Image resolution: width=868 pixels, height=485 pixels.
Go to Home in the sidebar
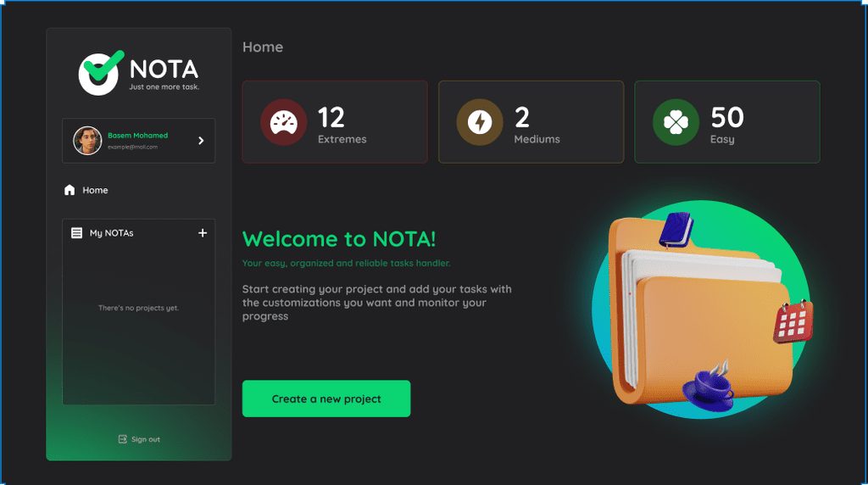point(95,190)
